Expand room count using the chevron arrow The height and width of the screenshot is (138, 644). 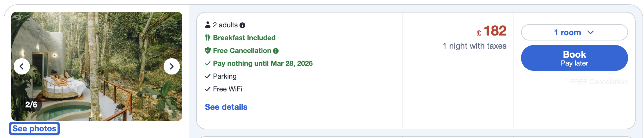[591, 32]
